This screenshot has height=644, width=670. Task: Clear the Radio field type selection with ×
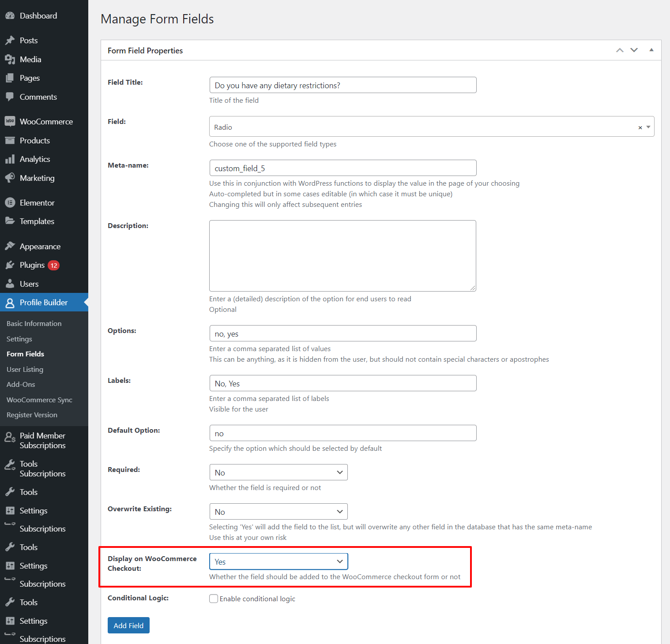click(x=640, y=127)
